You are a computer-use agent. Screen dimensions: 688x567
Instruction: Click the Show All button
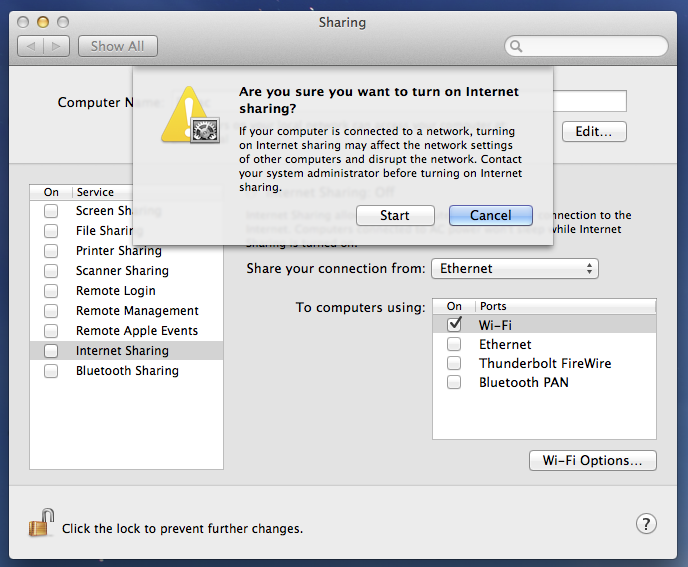pos(118,46)
